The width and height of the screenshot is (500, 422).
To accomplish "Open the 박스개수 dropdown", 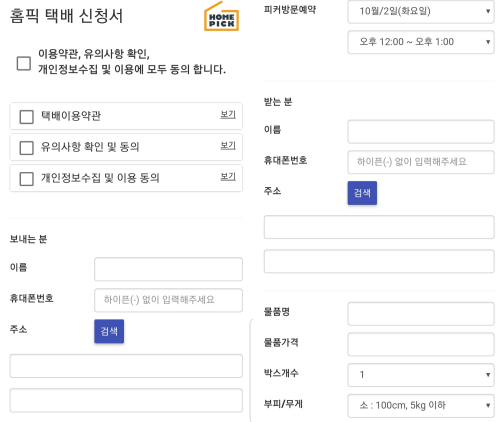I will coord(421,375).
